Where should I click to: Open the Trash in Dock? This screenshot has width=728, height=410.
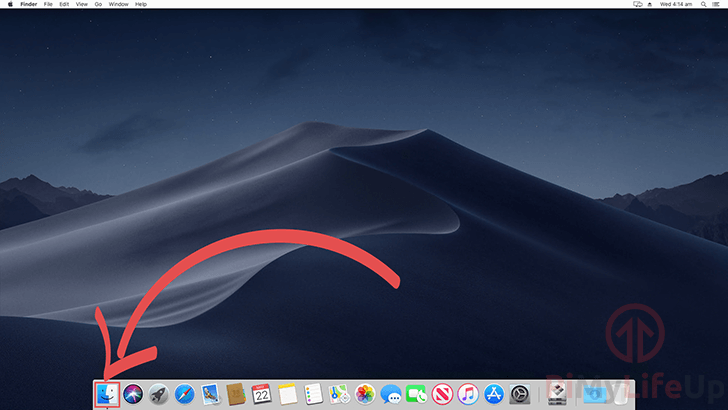620,395
